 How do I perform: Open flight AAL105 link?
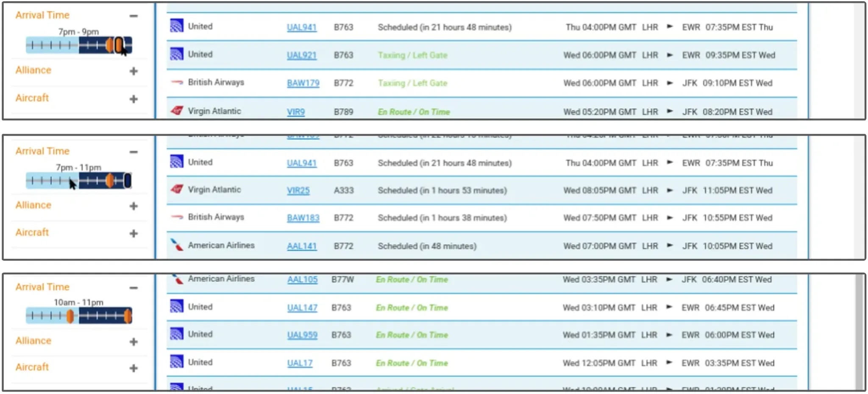pos(302,279)
